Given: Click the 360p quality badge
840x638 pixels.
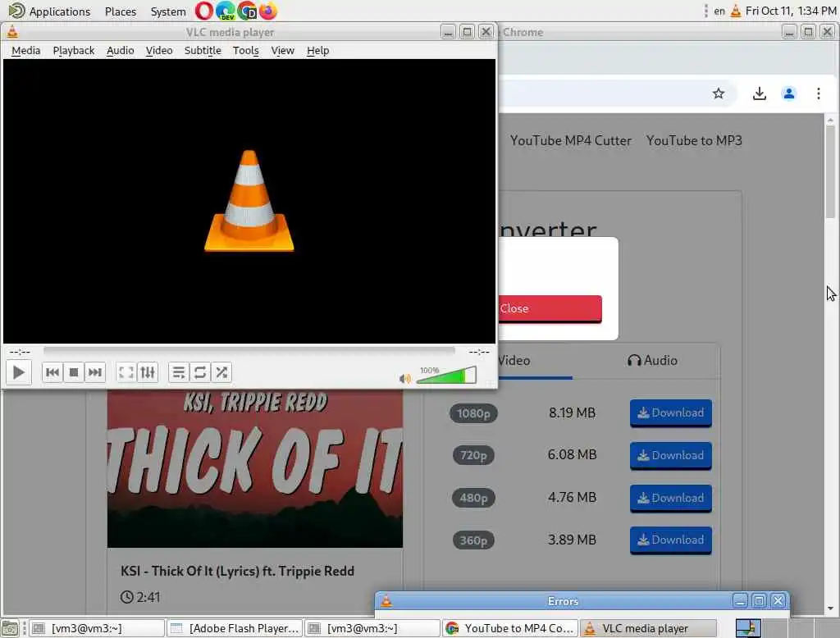Looking at the screenshot, I should [473, 540].
